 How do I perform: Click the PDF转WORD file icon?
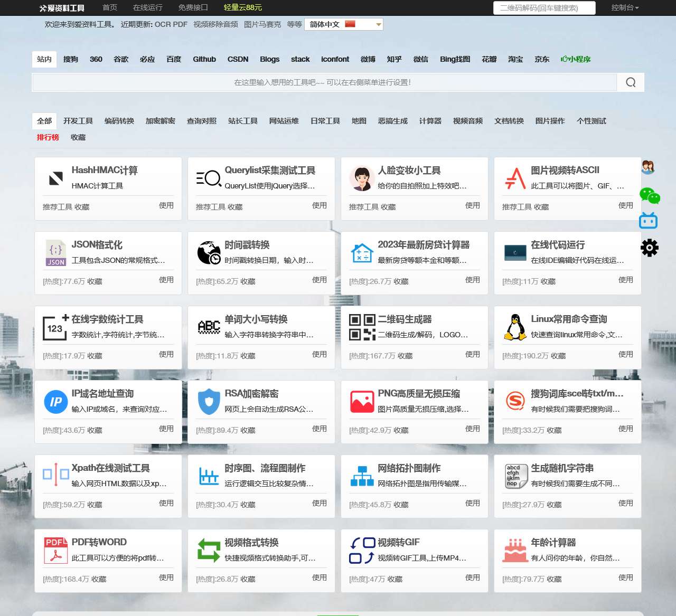click(56, 551)
